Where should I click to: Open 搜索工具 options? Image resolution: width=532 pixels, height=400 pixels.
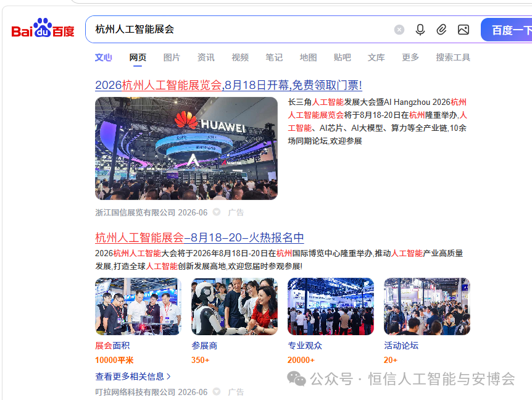click(453, 57)
